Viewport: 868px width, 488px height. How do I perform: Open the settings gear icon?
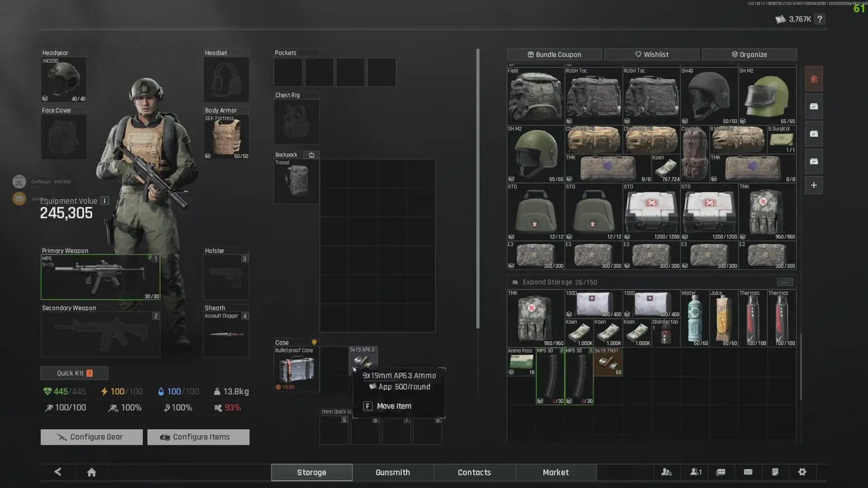click(802, 472)
